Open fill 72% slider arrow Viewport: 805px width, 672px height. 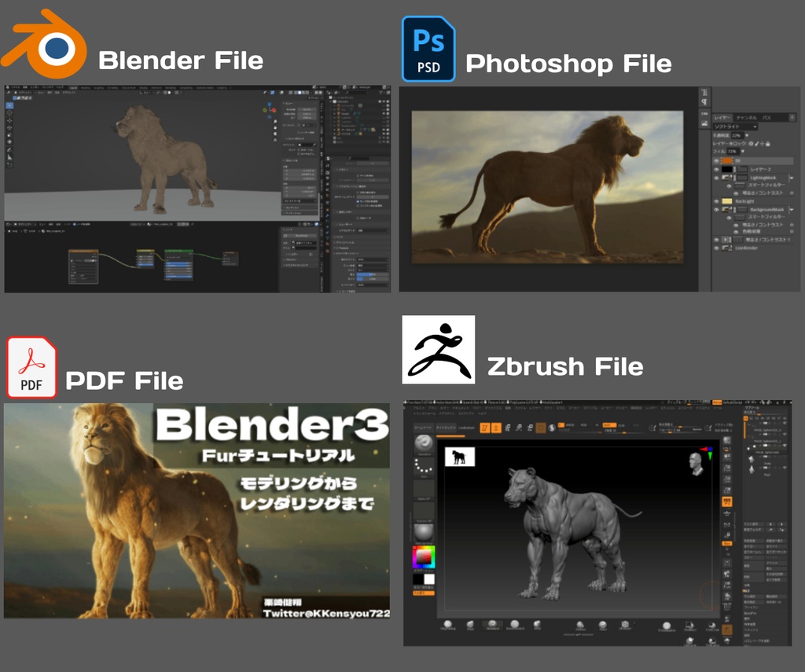(742, 152)
